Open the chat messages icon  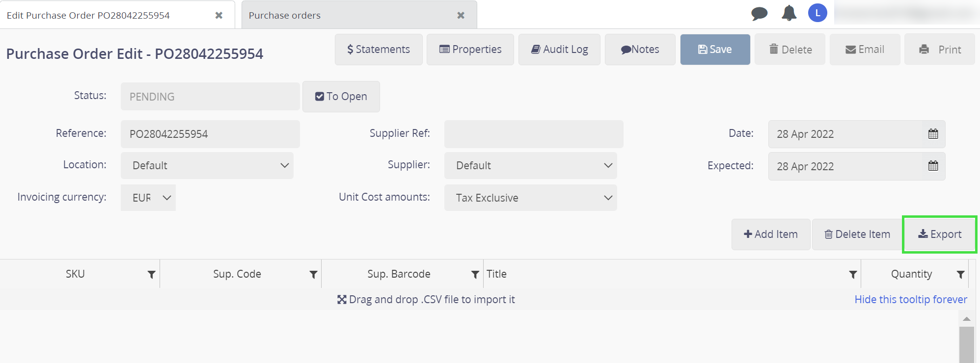tap(759, 13)
